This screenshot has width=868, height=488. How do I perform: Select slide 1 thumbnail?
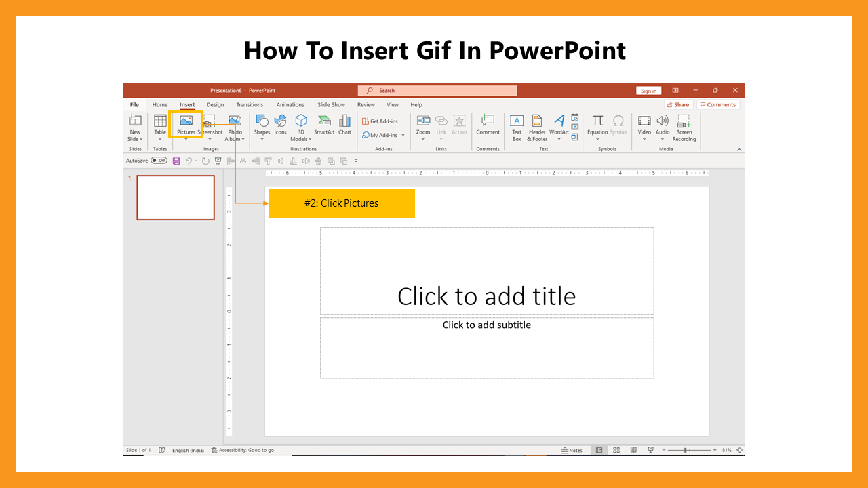point(176,197)
